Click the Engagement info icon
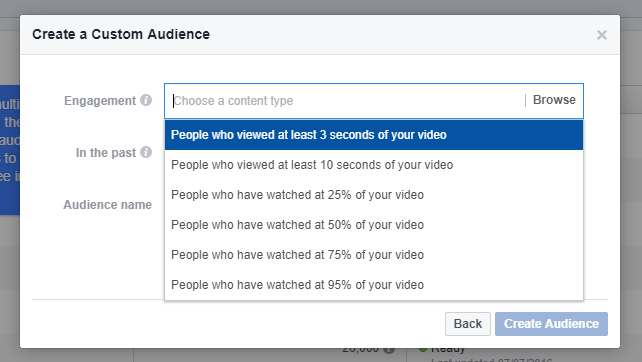This screenshot has height=362, width=642. (146, 100)
